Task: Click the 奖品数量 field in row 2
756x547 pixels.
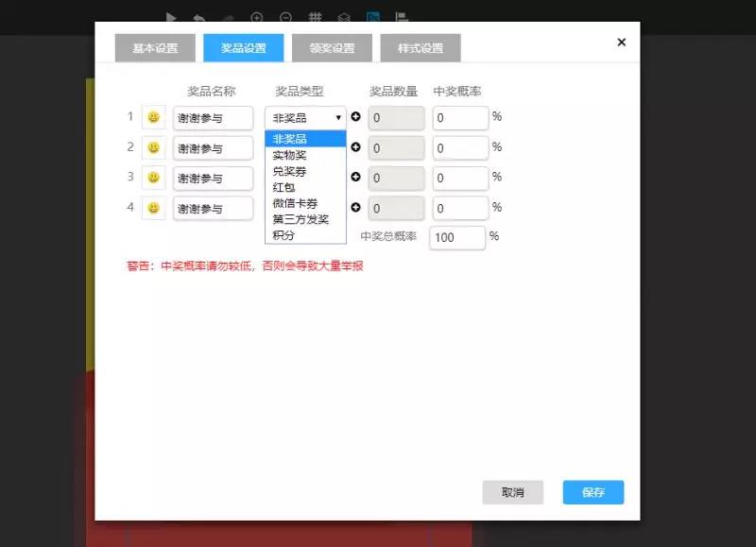Action: [x=396, y=148]
